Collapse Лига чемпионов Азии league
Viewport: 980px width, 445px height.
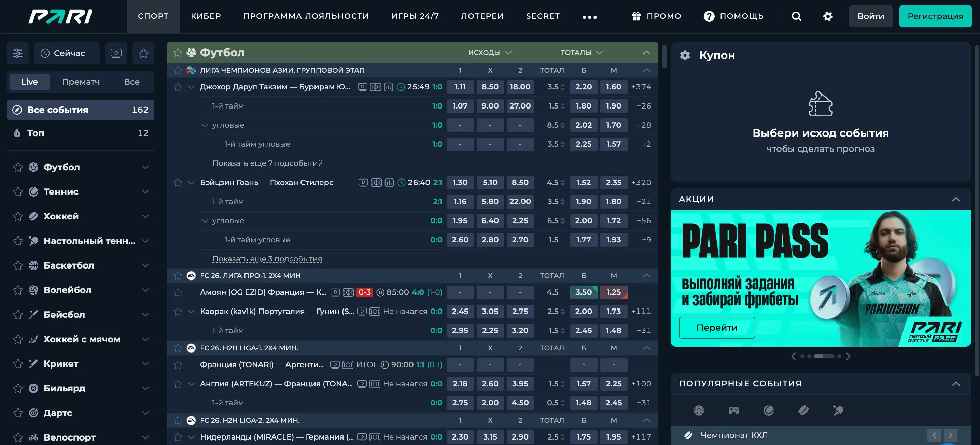[x=646, y=70]
